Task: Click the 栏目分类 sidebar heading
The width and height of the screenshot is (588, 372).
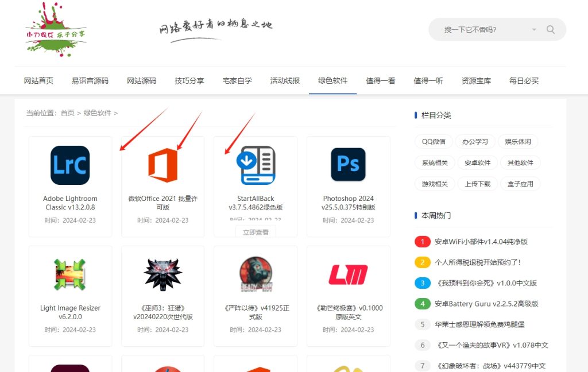Action: coord(436,115)
